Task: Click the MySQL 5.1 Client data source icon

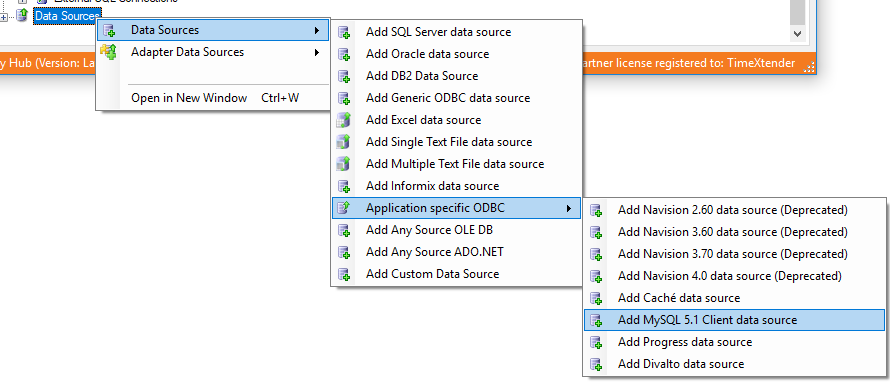Action: click(596, 320)
